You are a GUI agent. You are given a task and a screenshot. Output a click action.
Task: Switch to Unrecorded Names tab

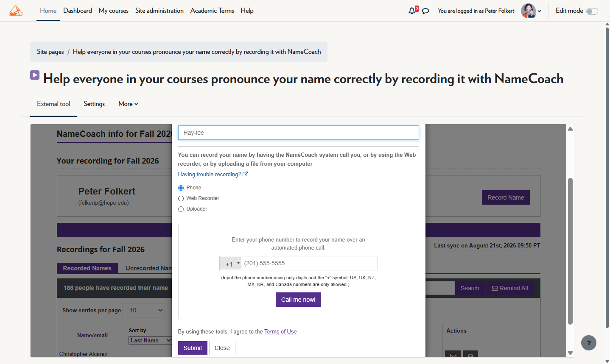[148, 268]
